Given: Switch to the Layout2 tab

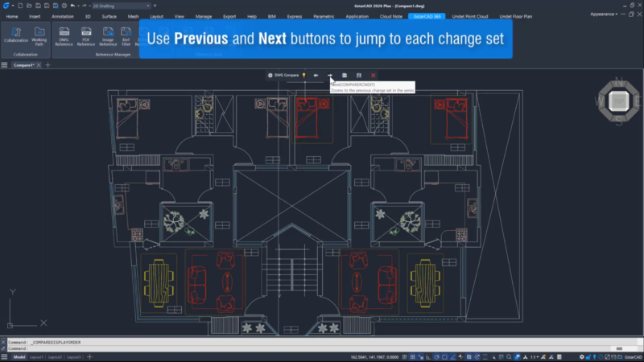Looking at the screenshot, I should pyautogui.click(x=55, y=356).
